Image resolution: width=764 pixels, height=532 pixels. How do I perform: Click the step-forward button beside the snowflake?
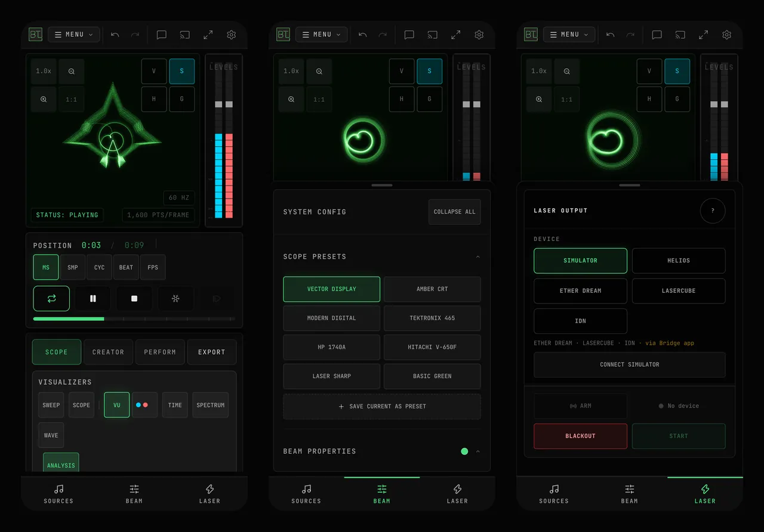[x=217, y=298]
